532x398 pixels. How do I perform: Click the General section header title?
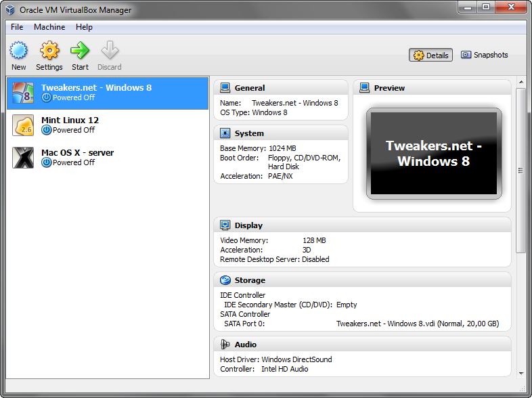click(250, 88)
